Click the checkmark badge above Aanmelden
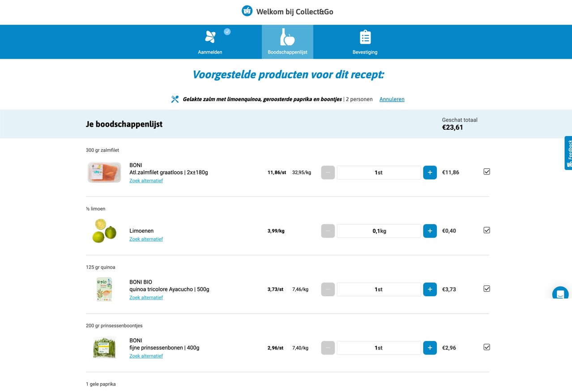 (x=227, y=31)
